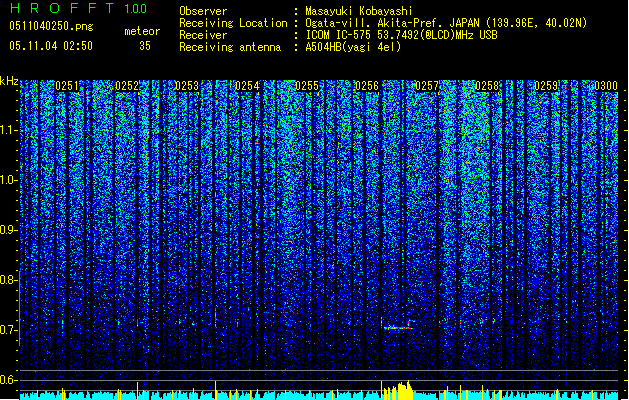Click the observer name Masayuki Kobayashi
629x400 pixels.
coord(359,11)
